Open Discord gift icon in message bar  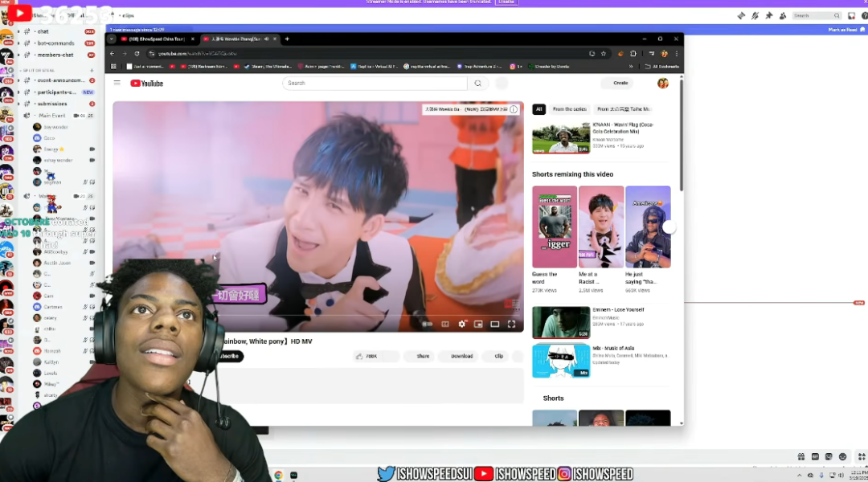(801, 456)
